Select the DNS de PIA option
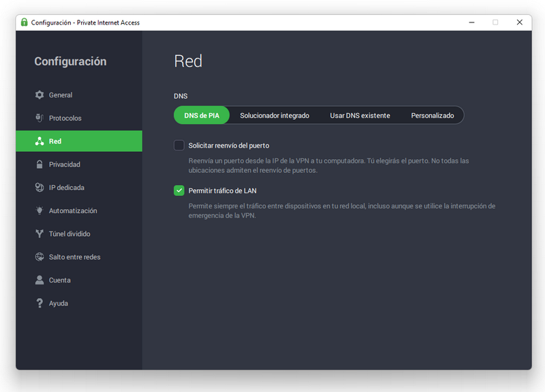 coord(202,115)
